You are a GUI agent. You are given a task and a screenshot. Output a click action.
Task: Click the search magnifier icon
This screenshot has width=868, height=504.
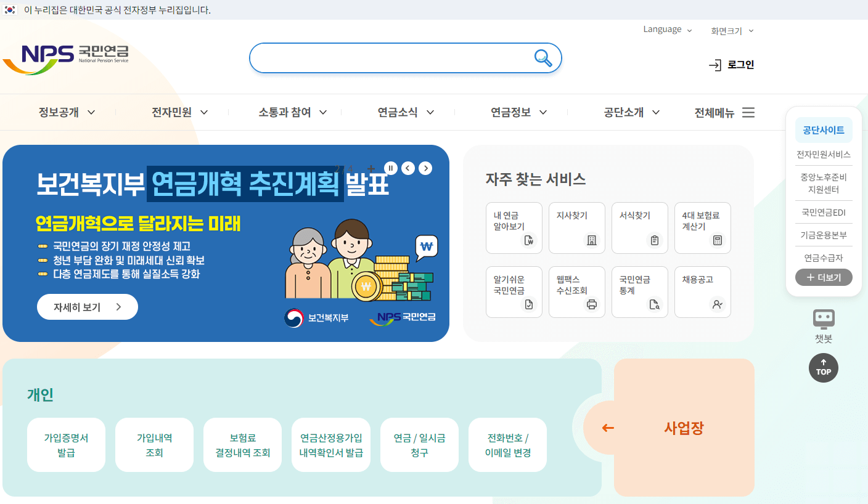(542, 57)
